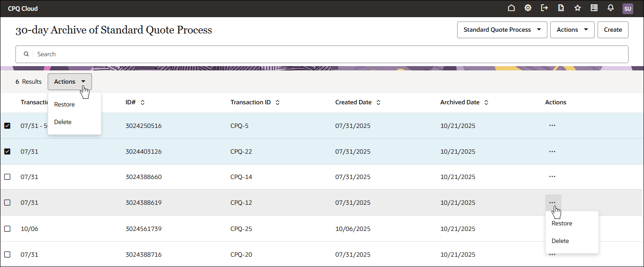Viewport: 644px width, 267px height.
Task: Click the Transaction ID column sort control
Action: [277, 102]
